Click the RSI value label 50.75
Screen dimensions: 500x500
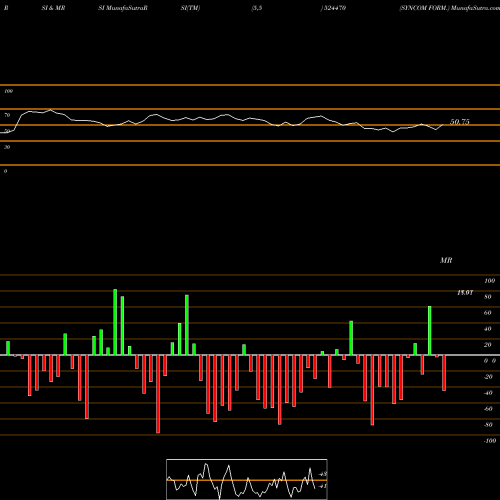pyautogui.click(x=460, y=122)
